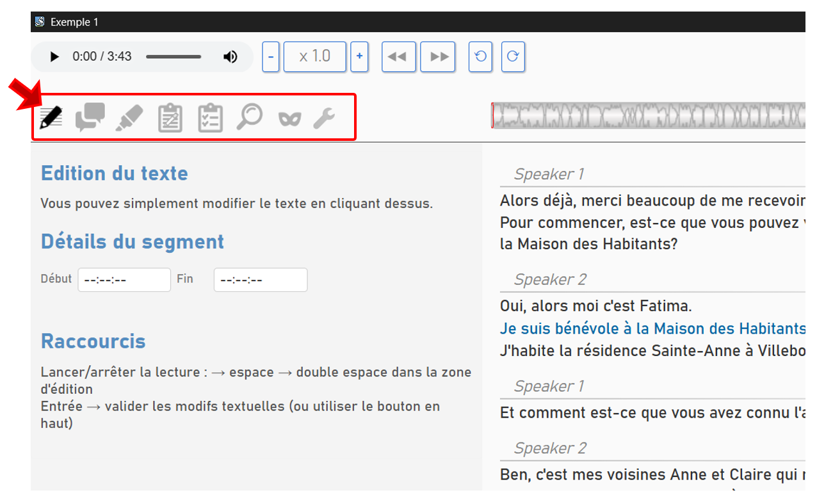Screen dimensions: 817x504
Task: Mute the audio with the speaker icon
Action: click(231, 57)
